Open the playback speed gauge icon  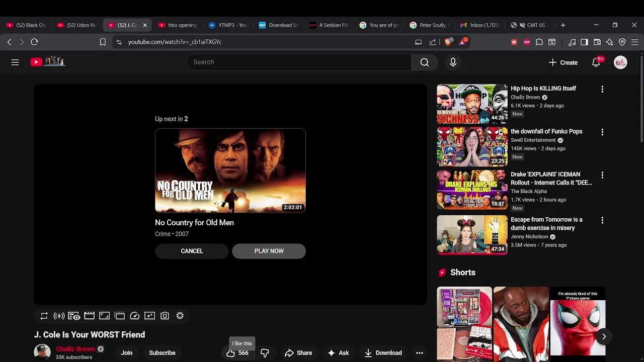coord(134,316)
